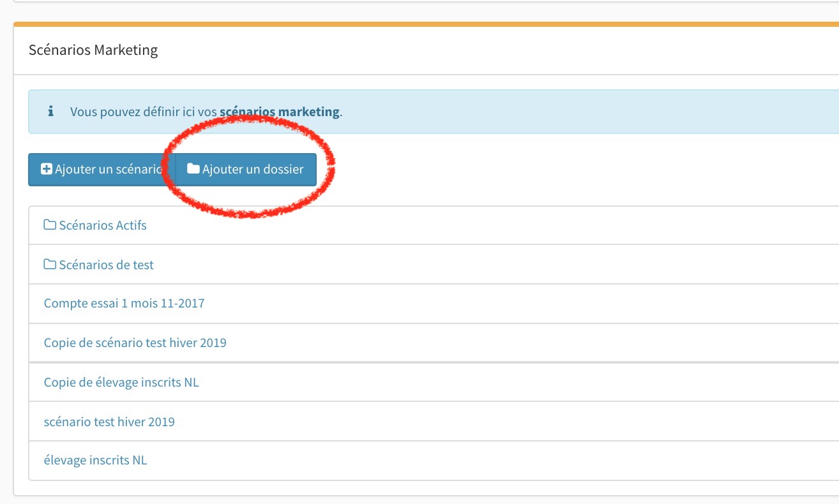Click the folder icon next to 'Scénarios de test'
This screenshot has height=504, width=839.
50,264
